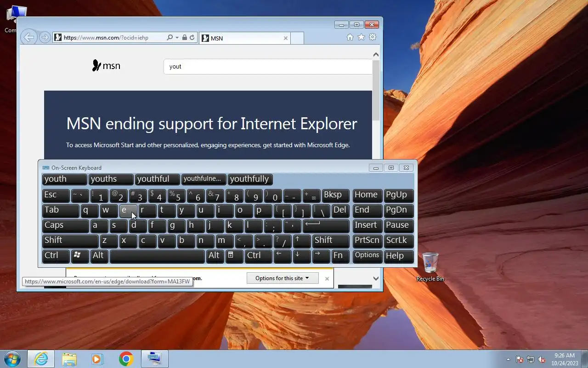
Task: Click the Tab key on On-Screen Keyboard
Action: [61, 211]
